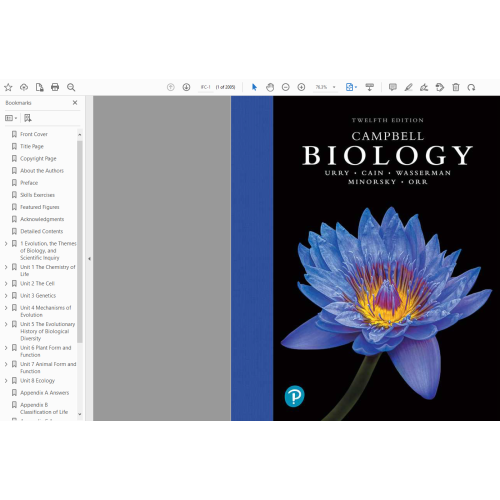Open the Preface bookmark
The width and height of the screenshot is (500, 500).
click(29, 183)
